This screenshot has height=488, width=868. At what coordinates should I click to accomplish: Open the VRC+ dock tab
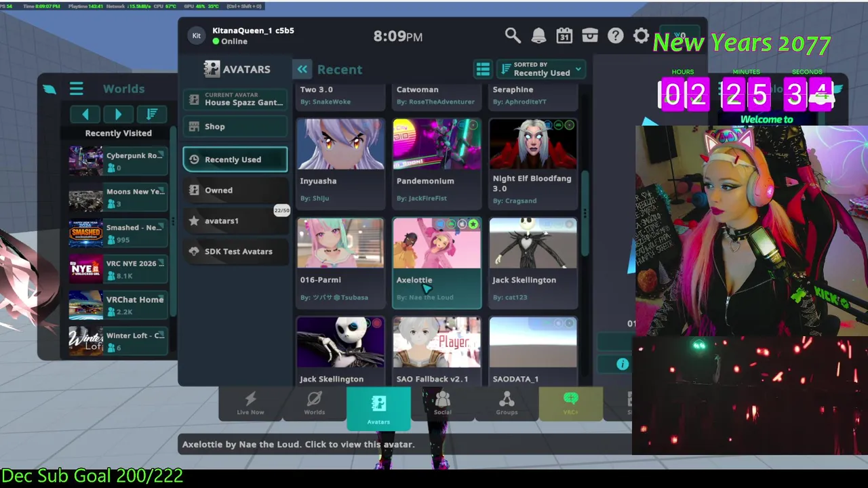point(570,403)
